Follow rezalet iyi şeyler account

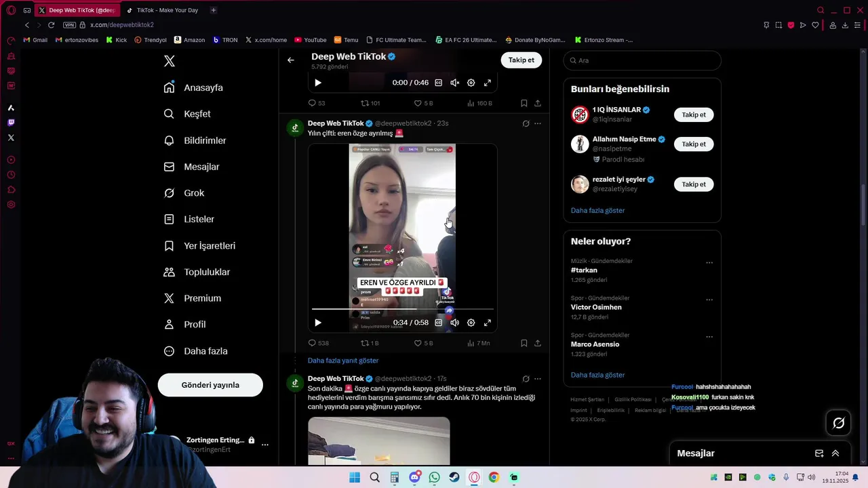pos(694,184)
